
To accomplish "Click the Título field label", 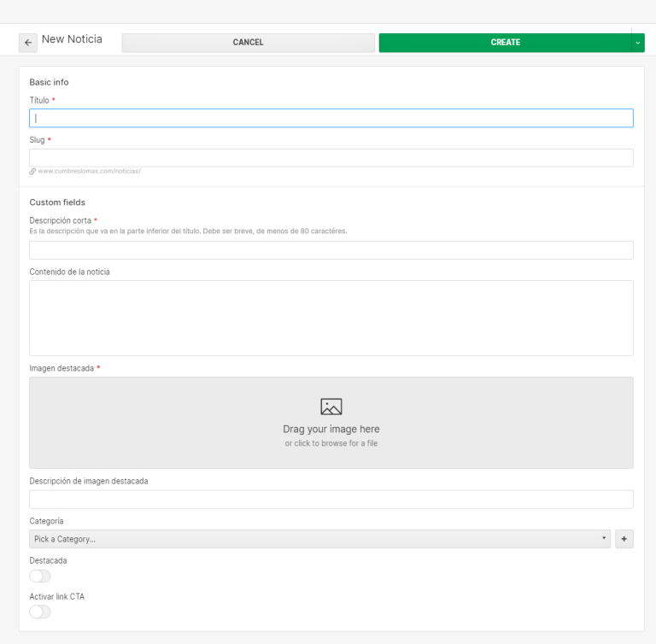I will point(39,101).
